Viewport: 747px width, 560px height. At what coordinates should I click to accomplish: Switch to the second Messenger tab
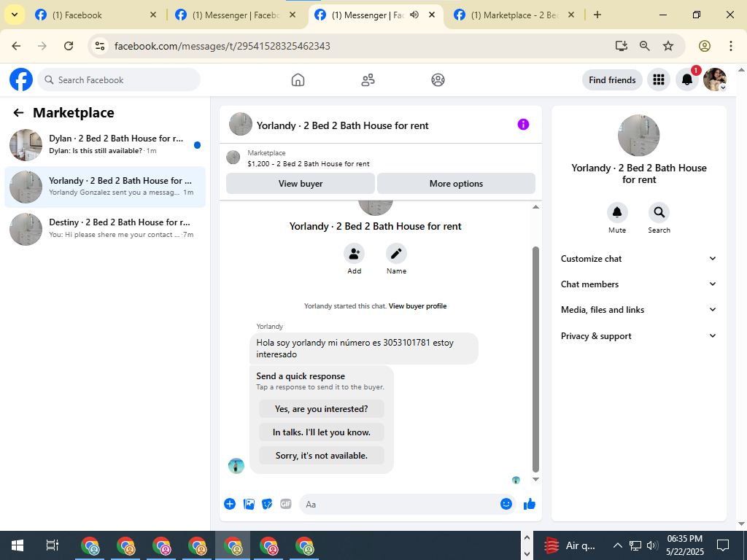(236, 15)
